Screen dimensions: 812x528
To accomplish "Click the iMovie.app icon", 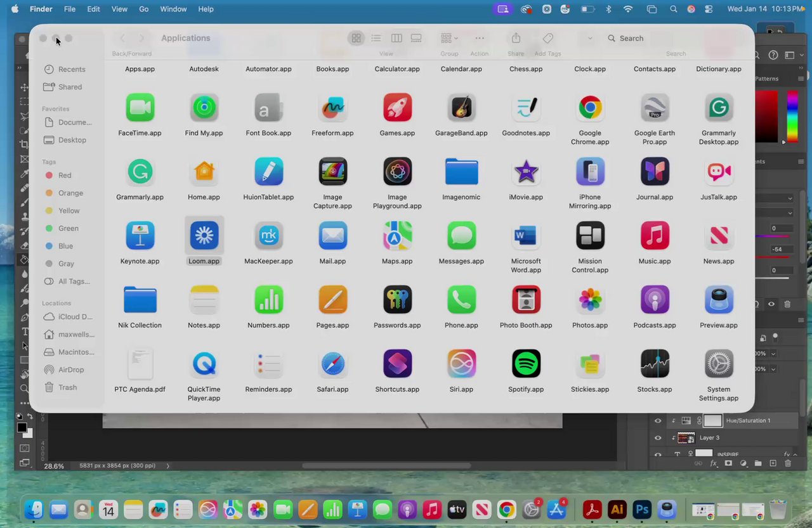I will point(526,172).
